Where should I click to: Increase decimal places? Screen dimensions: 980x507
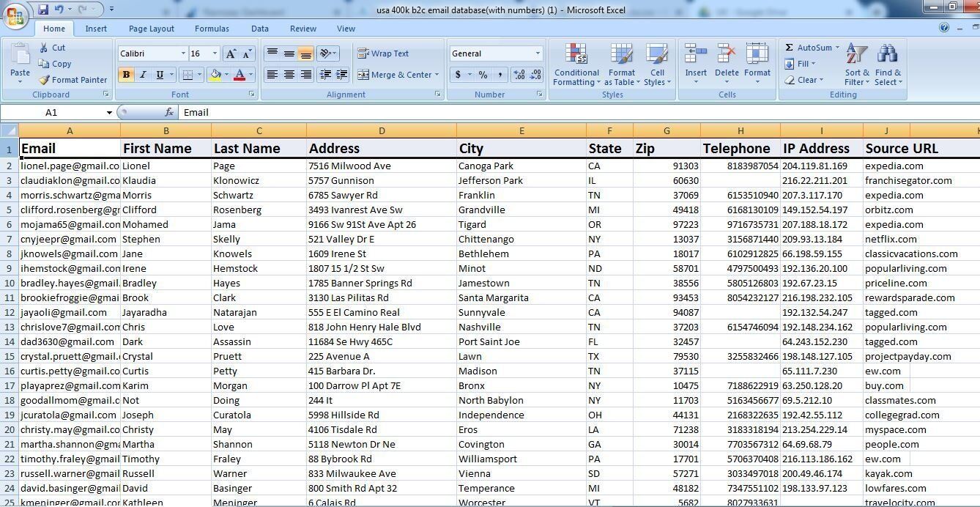pos(519,75)
